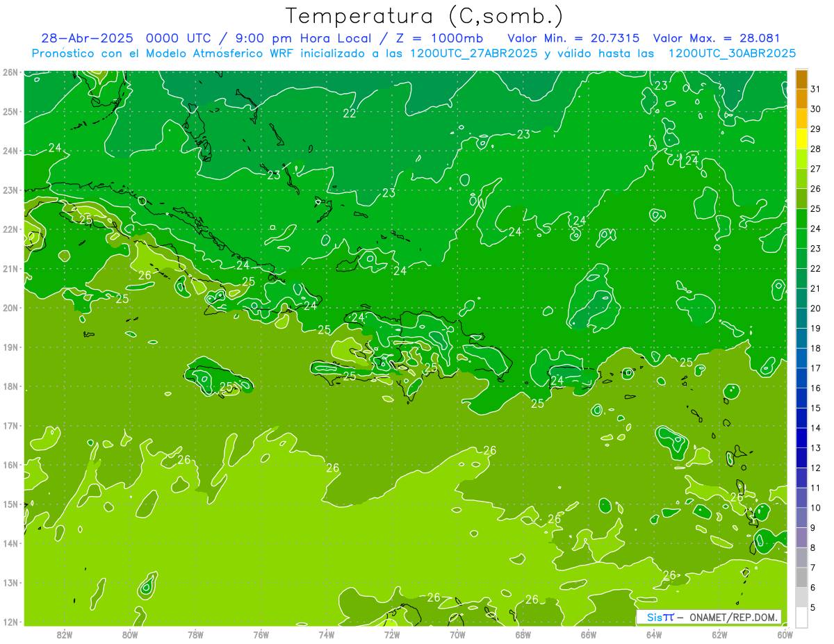Click the '78W' longitude axis label

(195, 635)
